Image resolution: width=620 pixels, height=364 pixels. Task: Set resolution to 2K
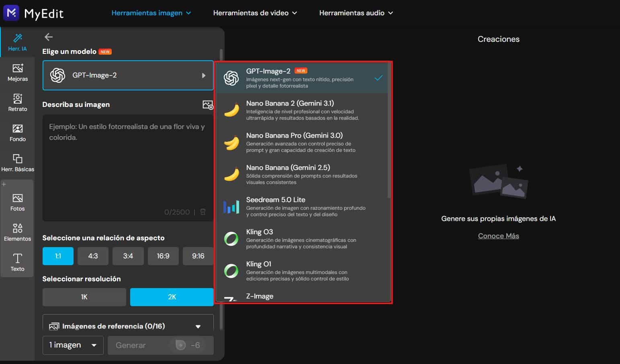coord(172,297)
